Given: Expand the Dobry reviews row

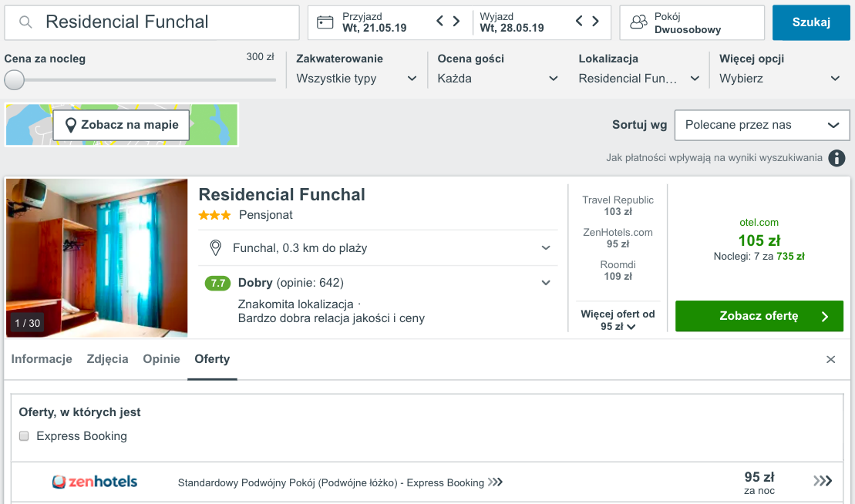Looking at the screenshot, I should pyautogui.click(x=378, y=283).
